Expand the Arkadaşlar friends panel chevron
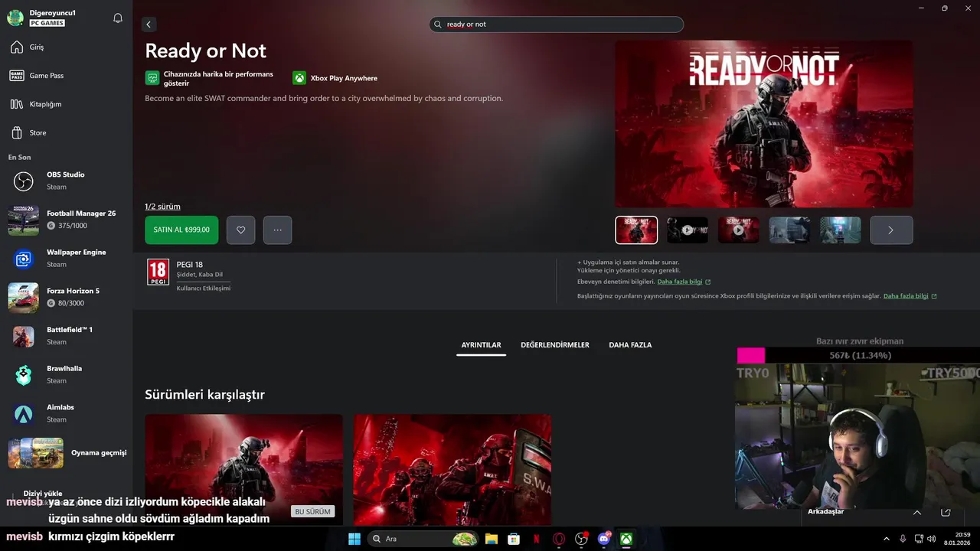Screen dimensions: 980x551 (916, 512)
